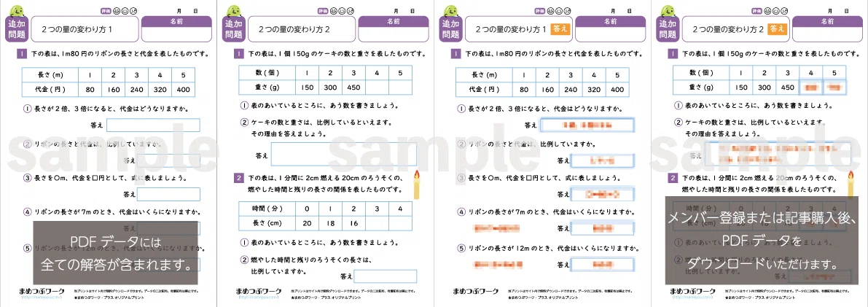This screenshot has height=307, width=868.
Task: Click the 320 cell on the 変わり方1 答え sheet
Action: (594, 90)
